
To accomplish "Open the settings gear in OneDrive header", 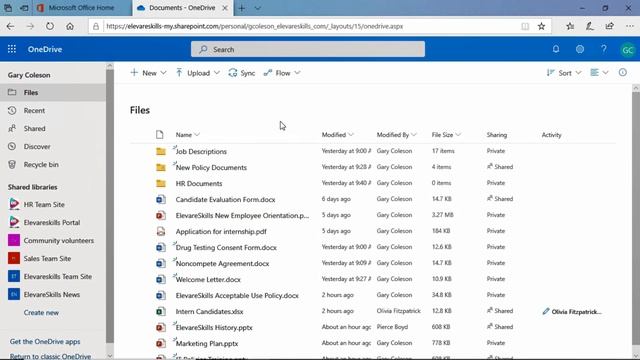I will click(580, 49).
